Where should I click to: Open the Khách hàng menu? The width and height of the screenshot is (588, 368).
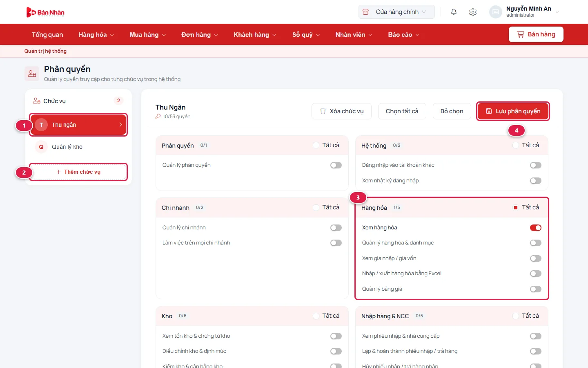(255, 35)
